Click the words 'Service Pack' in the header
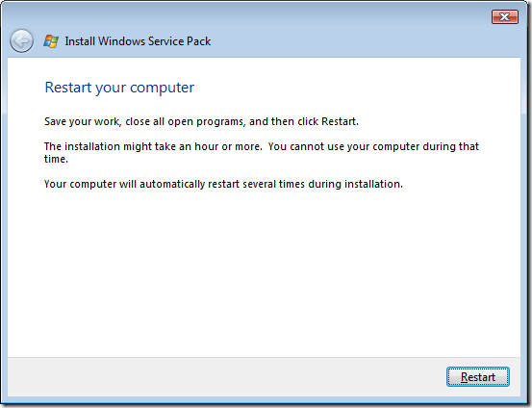532x408 pixels. (x=179, y=41)
